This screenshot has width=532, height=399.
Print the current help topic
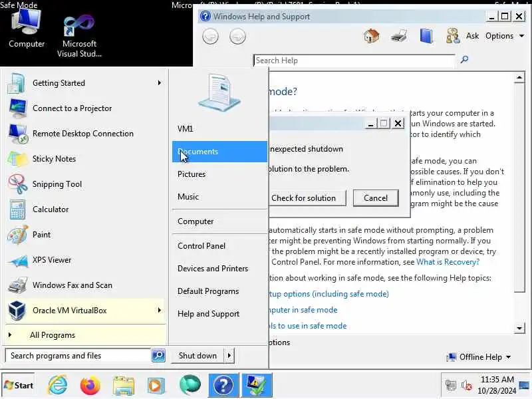tap(398, 36)
